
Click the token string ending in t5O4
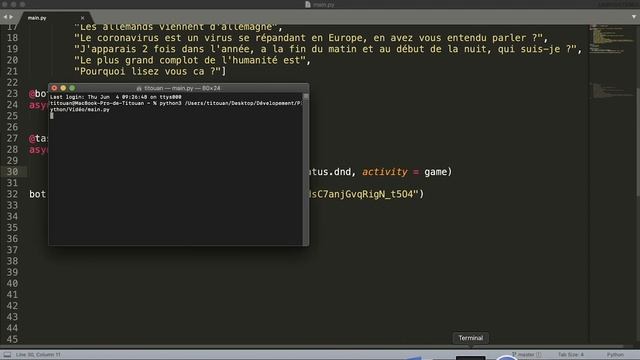(x=364, y=194)
